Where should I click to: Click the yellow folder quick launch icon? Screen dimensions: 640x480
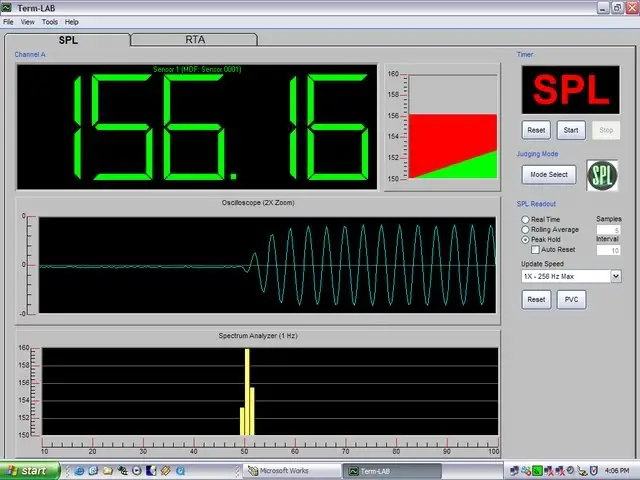tap(108, 471)
